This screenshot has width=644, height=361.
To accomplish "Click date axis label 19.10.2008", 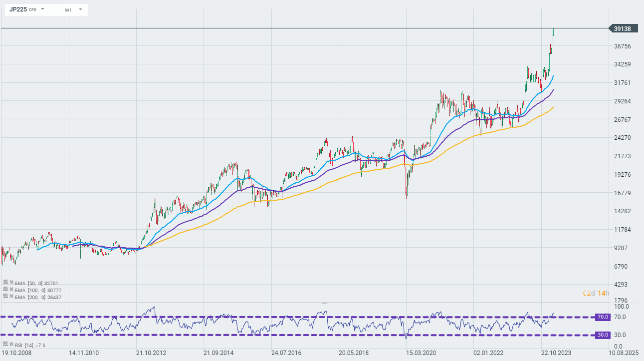I will pos(16,353).
